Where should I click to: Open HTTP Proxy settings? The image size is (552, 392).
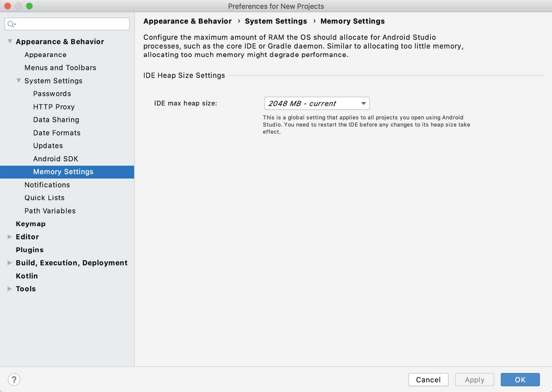tap(54, 107)
